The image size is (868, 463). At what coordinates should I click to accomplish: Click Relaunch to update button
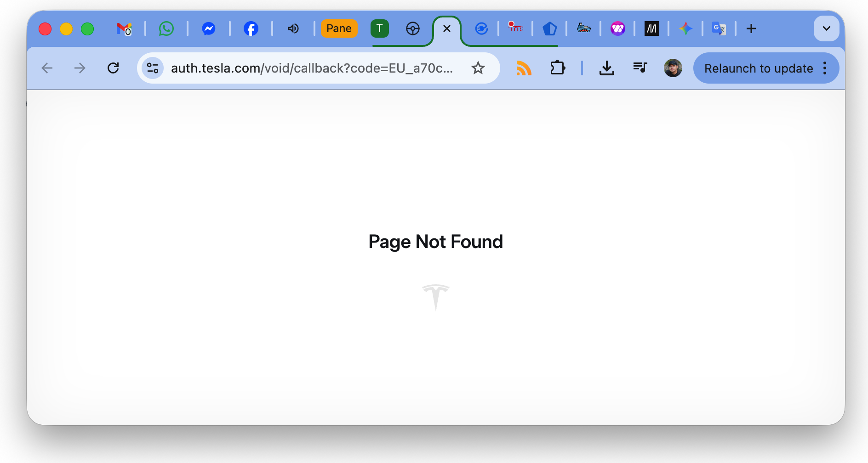point(758,68)
